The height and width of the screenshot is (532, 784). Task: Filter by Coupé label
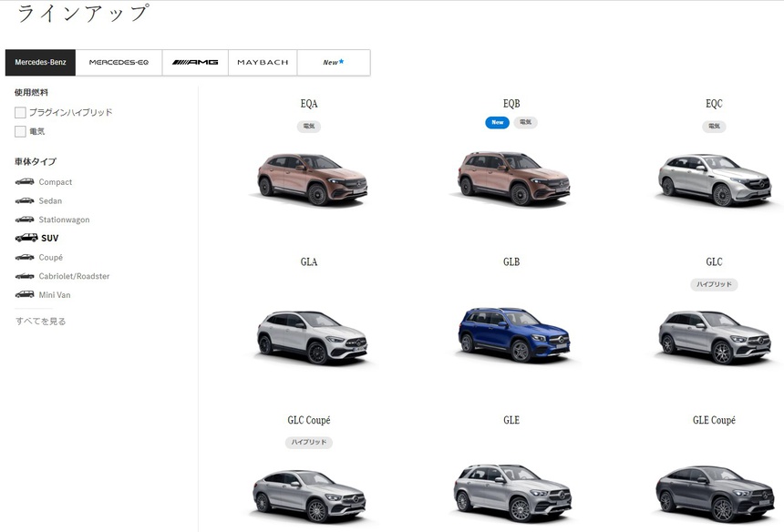[x=51, y=257]
